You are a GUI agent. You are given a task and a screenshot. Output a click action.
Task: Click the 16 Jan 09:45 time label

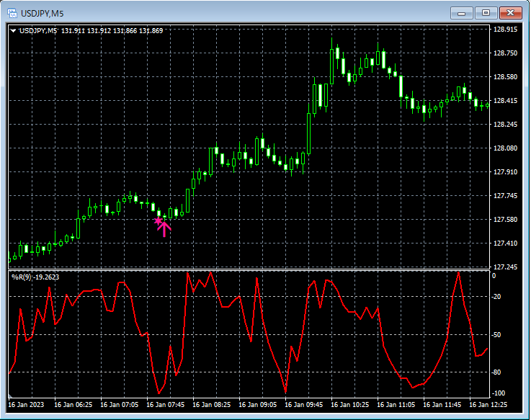[x=304, y=405]
